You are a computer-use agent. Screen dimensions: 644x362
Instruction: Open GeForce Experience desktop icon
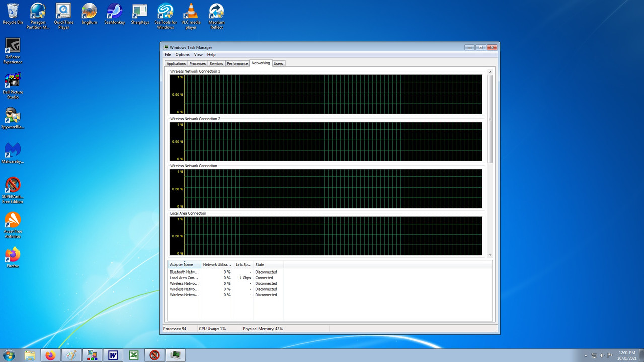click(13, 51)
